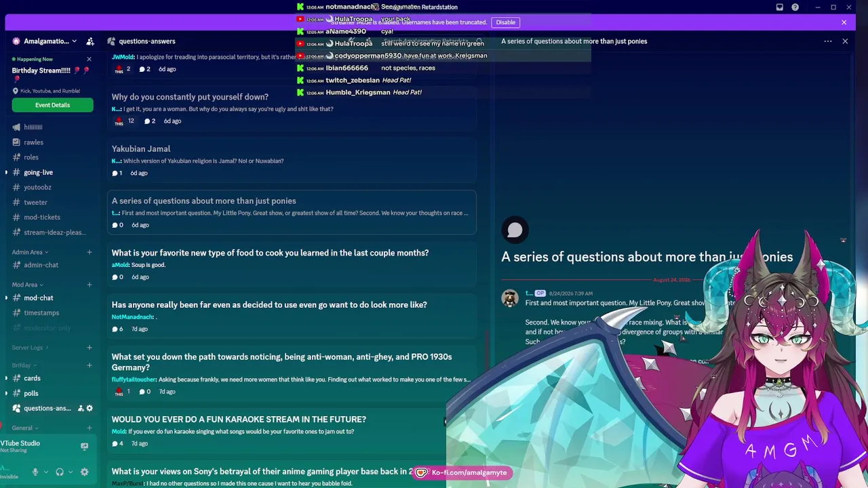Image resolution: width=868 pixels, height=488 pixels.
Task: Disable streamer mode in the banner
Action: pos(505,22)
